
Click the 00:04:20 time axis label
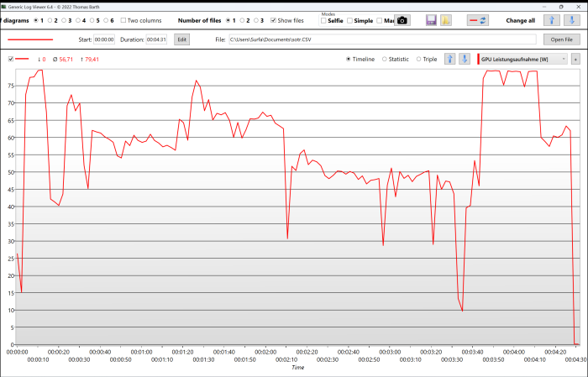[555, 352]
